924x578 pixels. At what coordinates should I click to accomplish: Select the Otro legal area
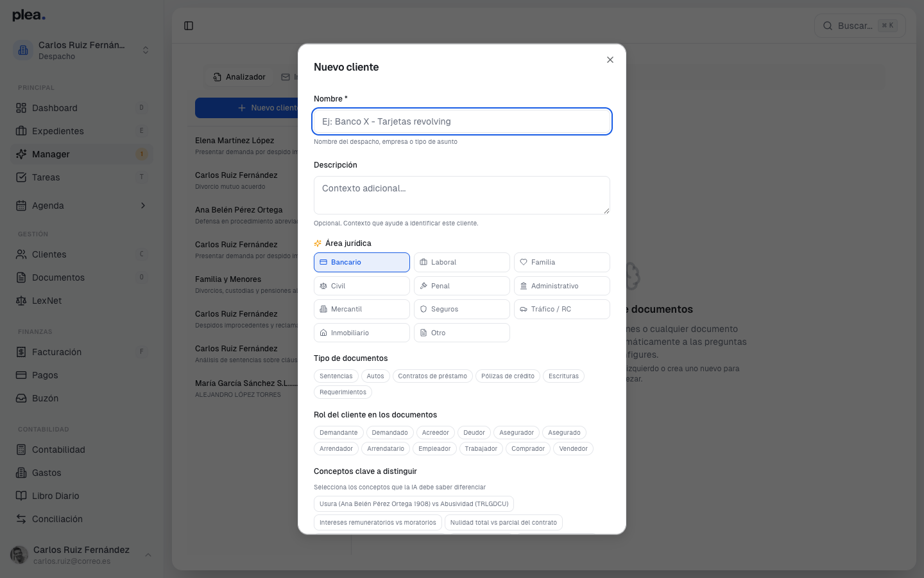coord(462,333)
